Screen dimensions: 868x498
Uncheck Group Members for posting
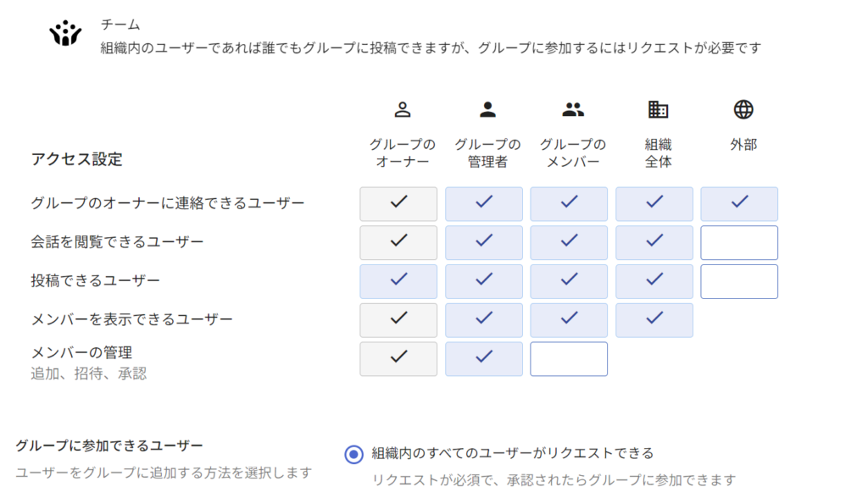click(569, 281)
